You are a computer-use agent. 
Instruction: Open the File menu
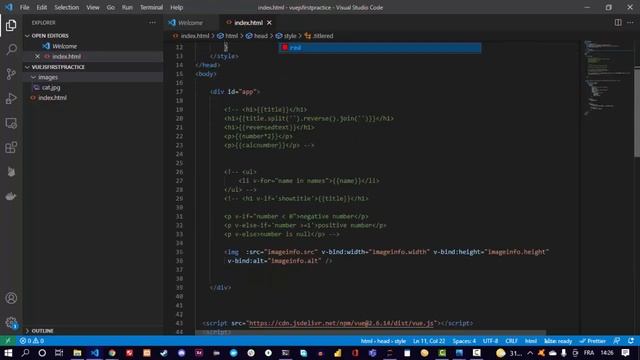tap(24, 7)
